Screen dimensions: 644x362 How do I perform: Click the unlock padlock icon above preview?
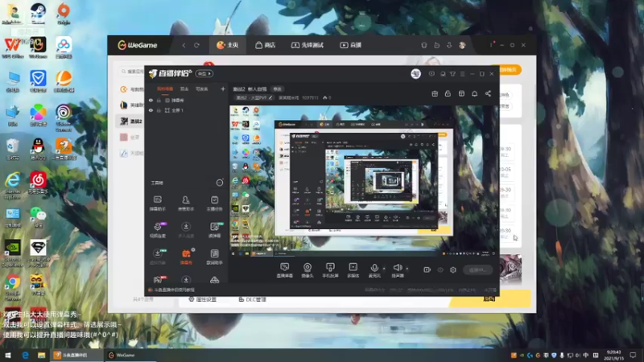tap(448, 93)
